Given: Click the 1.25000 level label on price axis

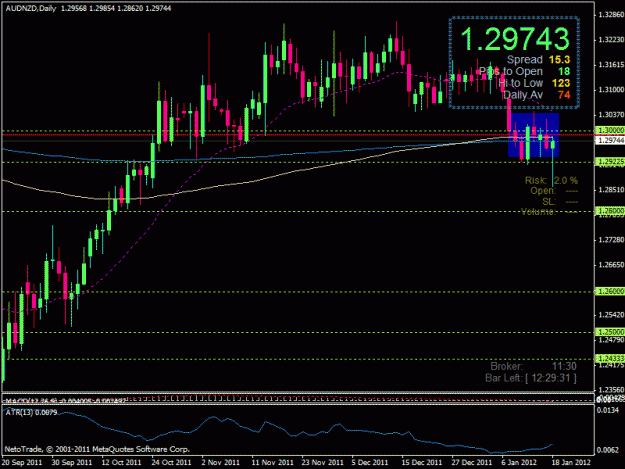Looking at the screenshot, I should (610, 332).
